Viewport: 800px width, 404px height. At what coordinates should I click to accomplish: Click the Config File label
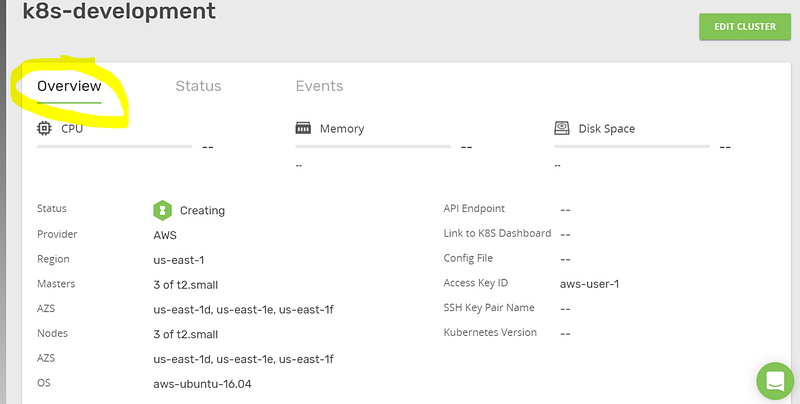467,258
